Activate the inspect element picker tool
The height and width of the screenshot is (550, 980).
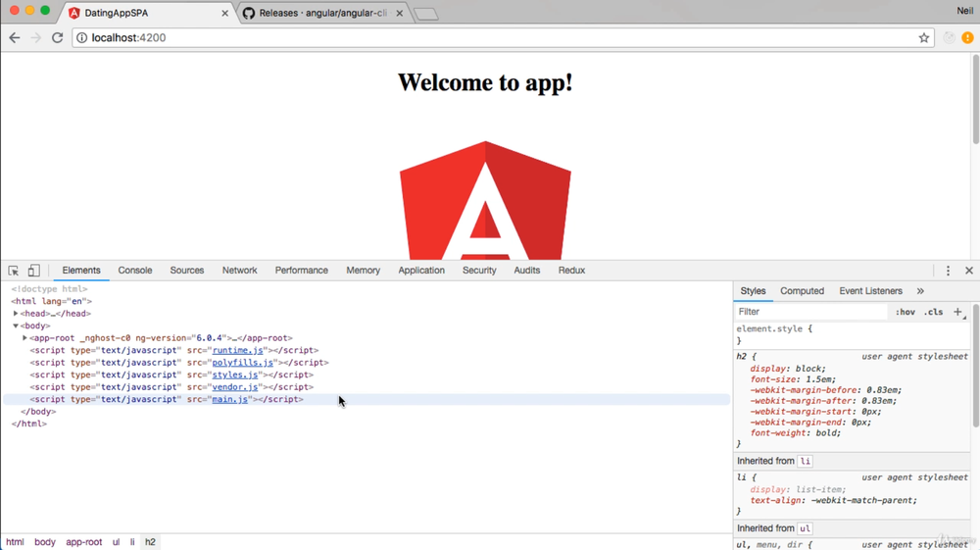pyautogui.click(x=13, y=271)
